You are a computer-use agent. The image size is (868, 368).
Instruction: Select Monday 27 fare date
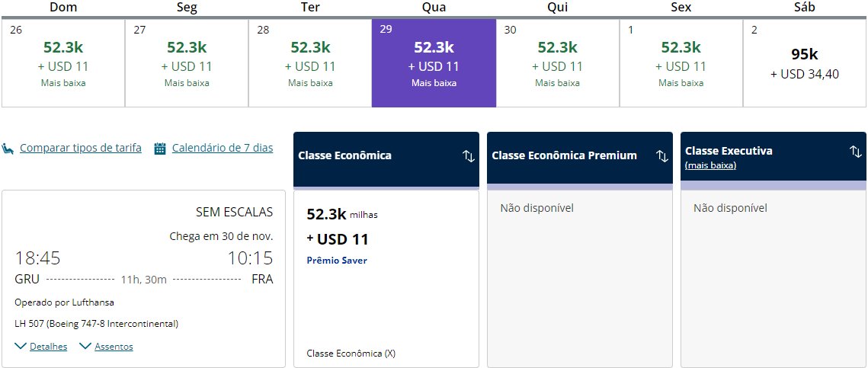coord(187,63)
